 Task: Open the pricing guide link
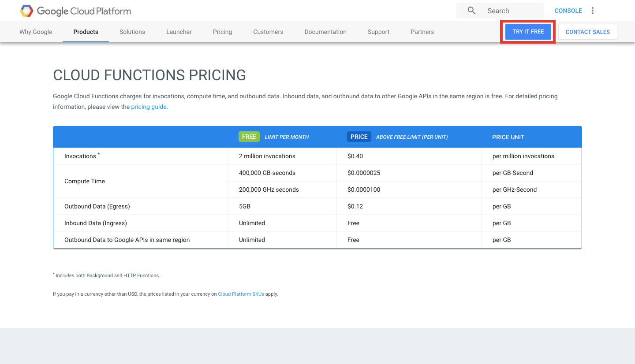149,106
